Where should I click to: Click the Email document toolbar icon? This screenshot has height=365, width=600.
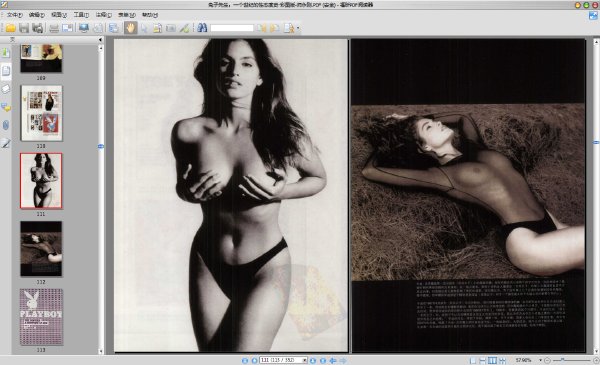pyautogui.click(x=67, y=28)
